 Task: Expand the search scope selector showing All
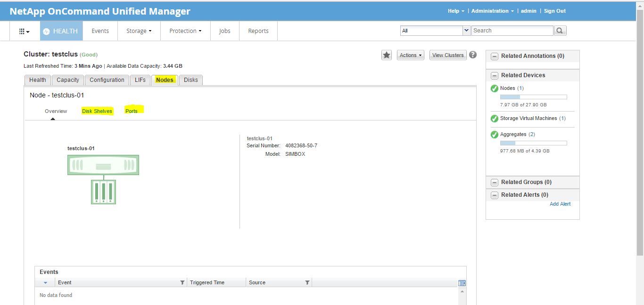click(466, 30)
